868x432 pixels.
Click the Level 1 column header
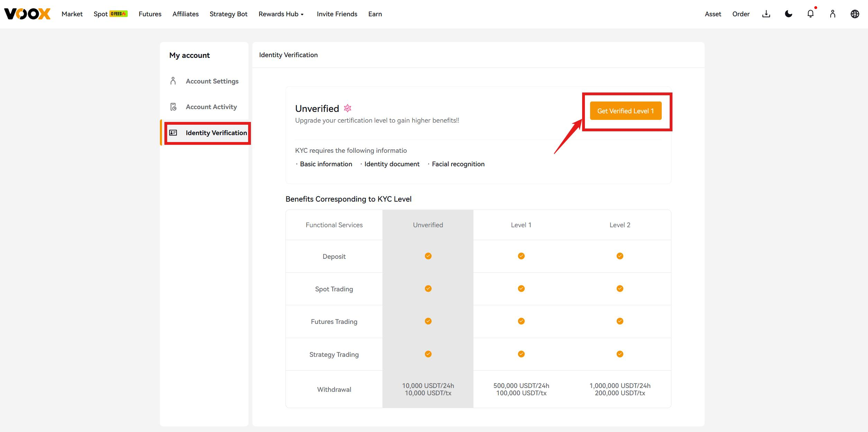(521, 225)
